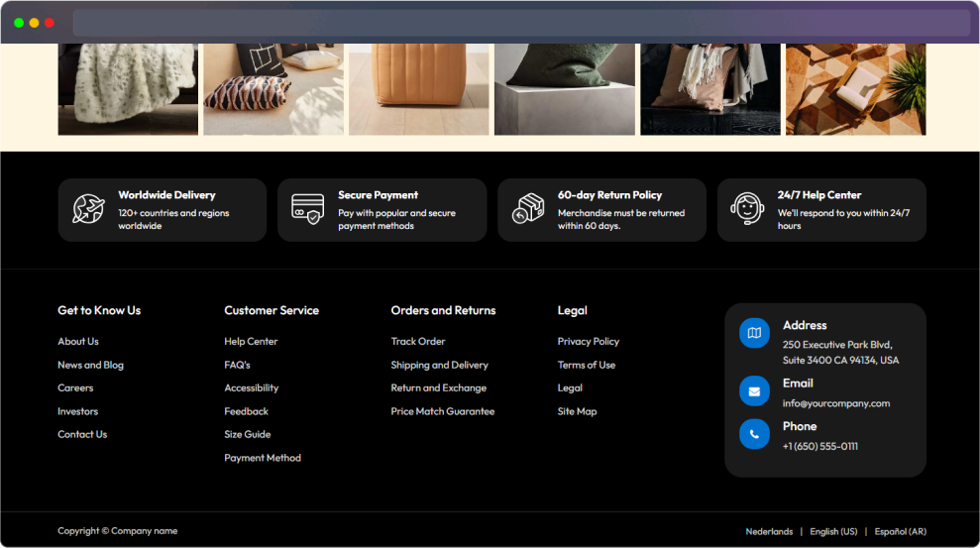Click the blue Phone handset icon
The width and height of the screenshot is (980, 548).
point(754,434)
